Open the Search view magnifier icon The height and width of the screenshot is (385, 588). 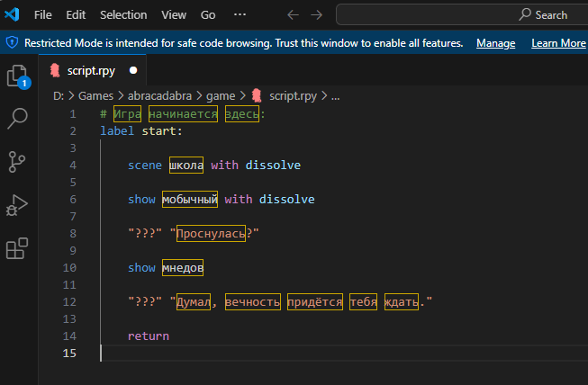pyautogui.click(x=17, y=119)
